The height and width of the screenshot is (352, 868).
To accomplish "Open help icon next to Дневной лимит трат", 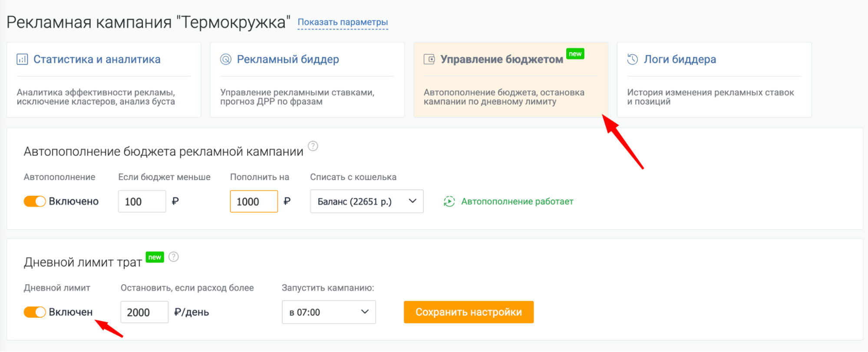I will [x=174, y=257].
